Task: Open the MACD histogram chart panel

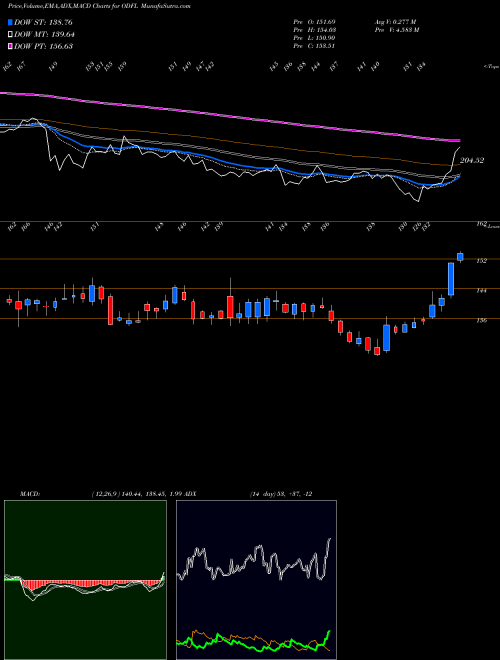Action: (x=85, y=580)
